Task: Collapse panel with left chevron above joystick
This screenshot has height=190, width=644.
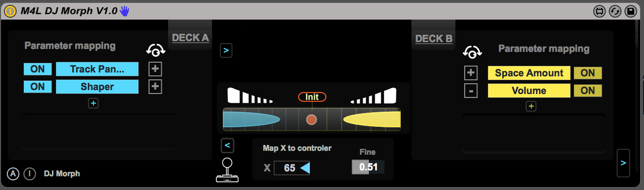Action: (227, 145)
